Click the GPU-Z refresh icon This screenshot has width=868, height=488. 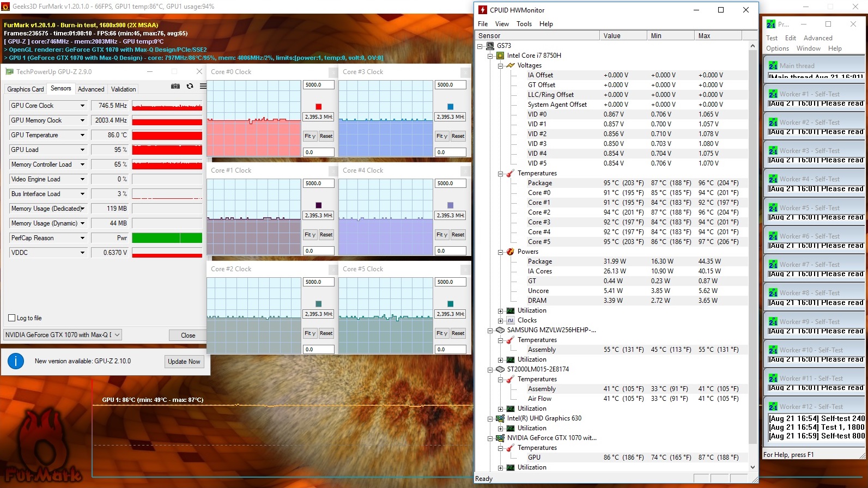coord(190,86)
